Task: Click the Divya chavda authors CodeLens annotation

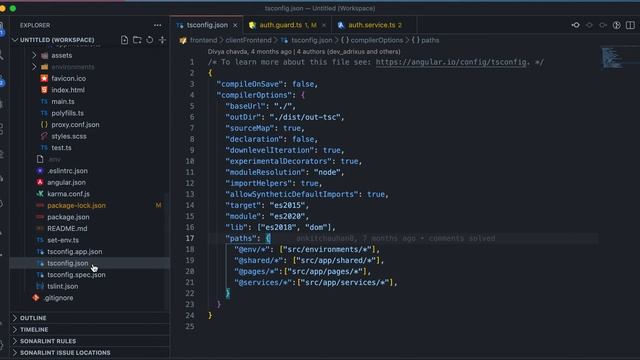Action: tap(304, 51)
